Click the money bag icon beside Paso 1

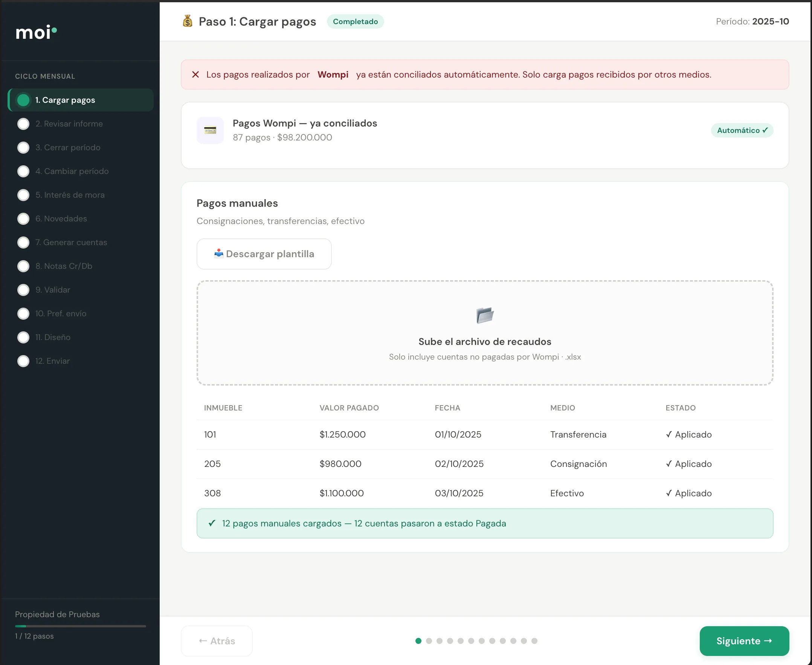click(188, 21)
